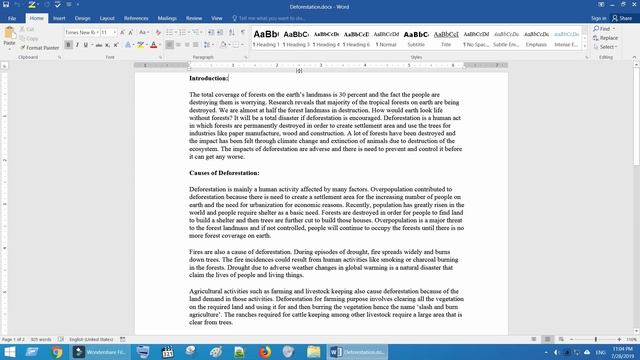The image size is (640, 360).
Task: Toggle Justify alignment
Action: (x=196, y=45)
